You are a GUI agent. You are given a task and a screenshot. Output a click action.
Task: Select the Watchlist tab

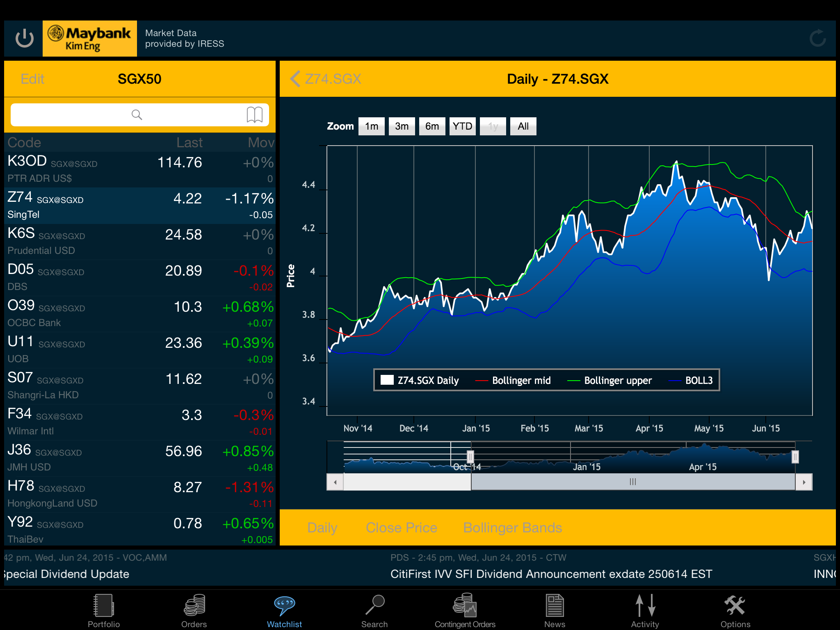click(284, 611)
